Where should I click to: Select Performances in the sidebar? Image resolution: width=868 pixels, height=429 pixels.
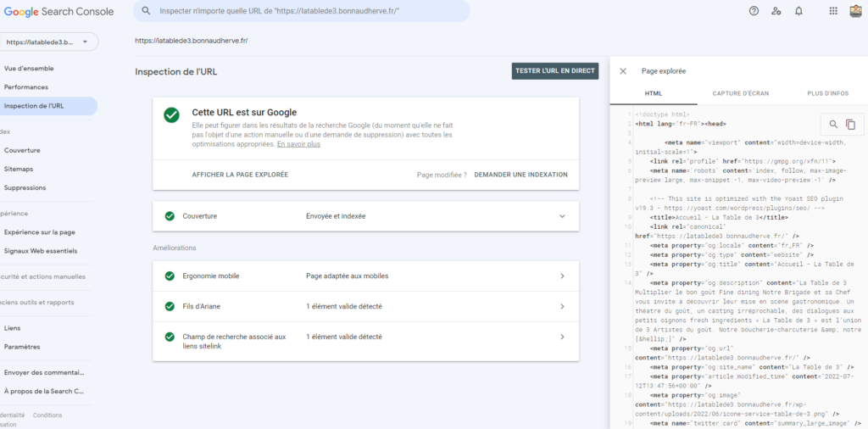click(x=26, y=87)
